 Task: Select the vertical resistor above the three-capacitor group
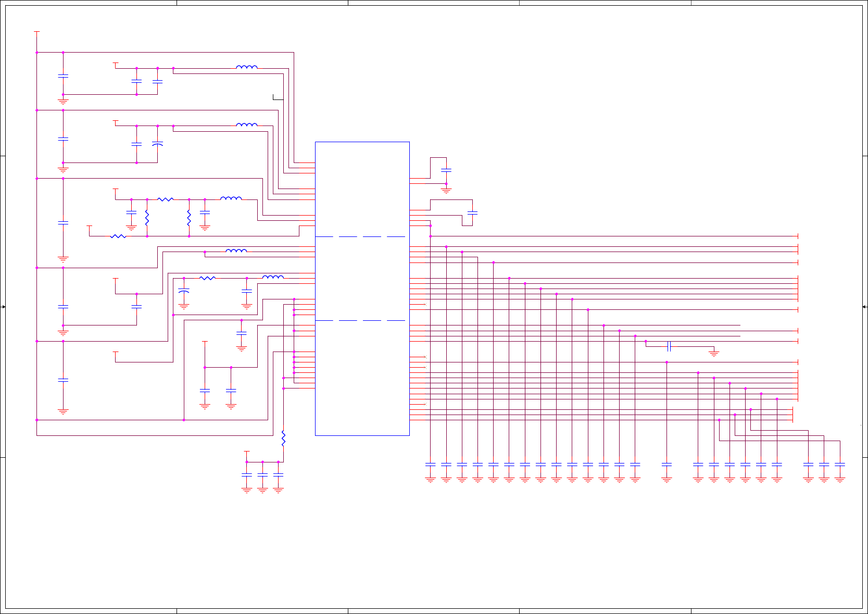[283, 438]
